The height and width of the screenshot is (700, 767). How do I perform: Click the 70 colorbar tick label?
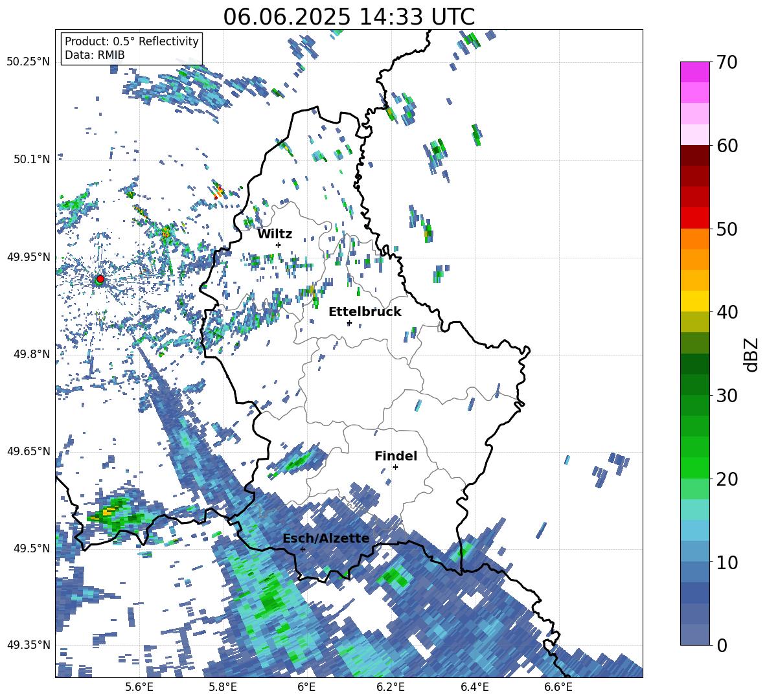click(727, 62)
